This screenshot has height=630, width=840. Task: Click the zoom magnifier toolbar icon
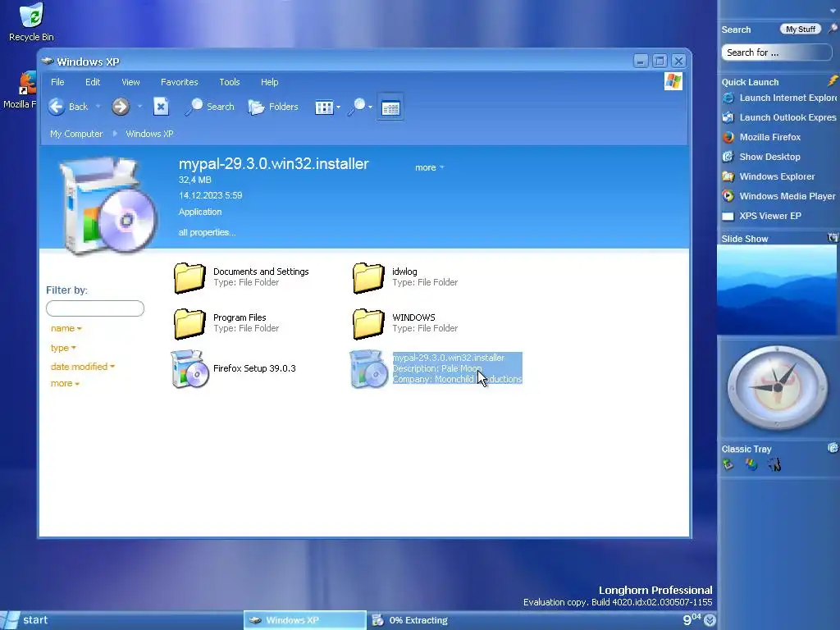tap(356, 107)
